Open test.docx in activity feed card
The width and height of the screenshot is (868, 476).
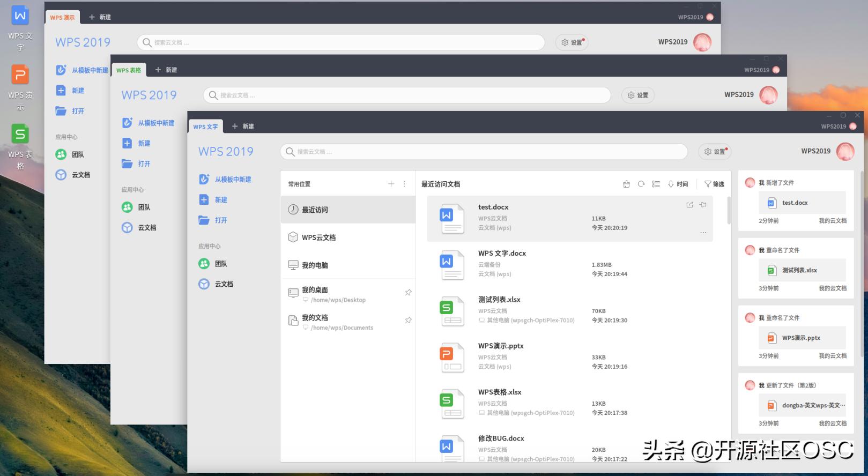pos(803,203)
